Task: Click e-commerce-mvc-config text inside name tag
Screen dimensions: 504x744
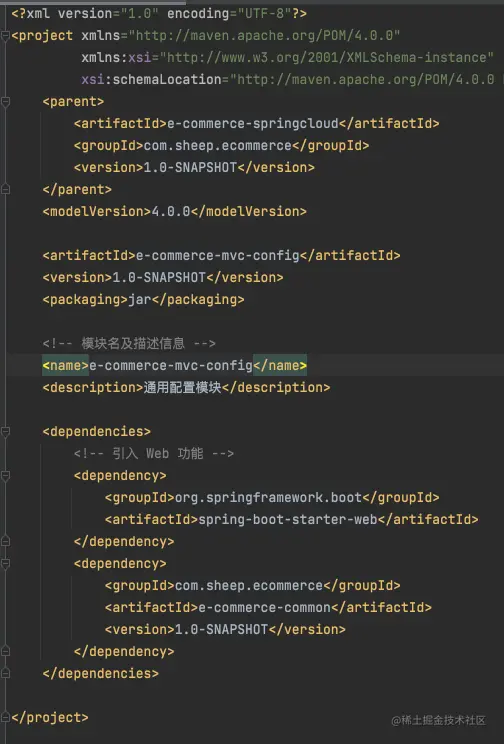Action: pyautogui.click(x=171, y=365)
